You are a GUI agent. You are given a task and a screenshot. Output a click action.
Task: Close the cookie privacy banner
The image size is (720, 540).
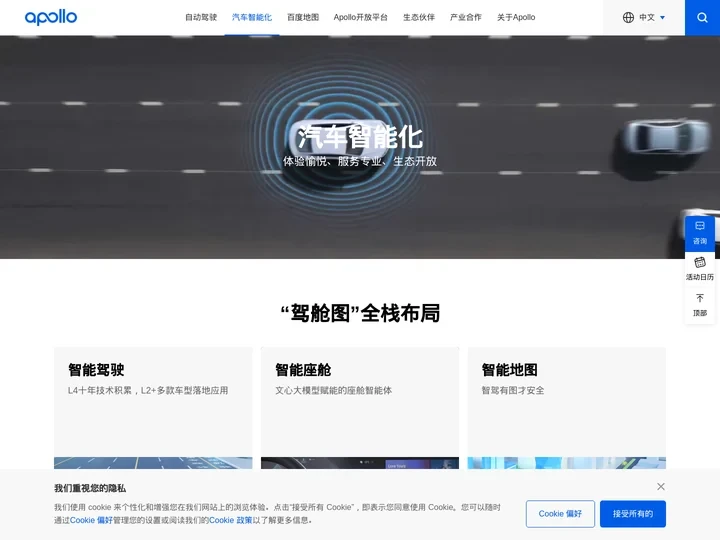tap(660, 486)
